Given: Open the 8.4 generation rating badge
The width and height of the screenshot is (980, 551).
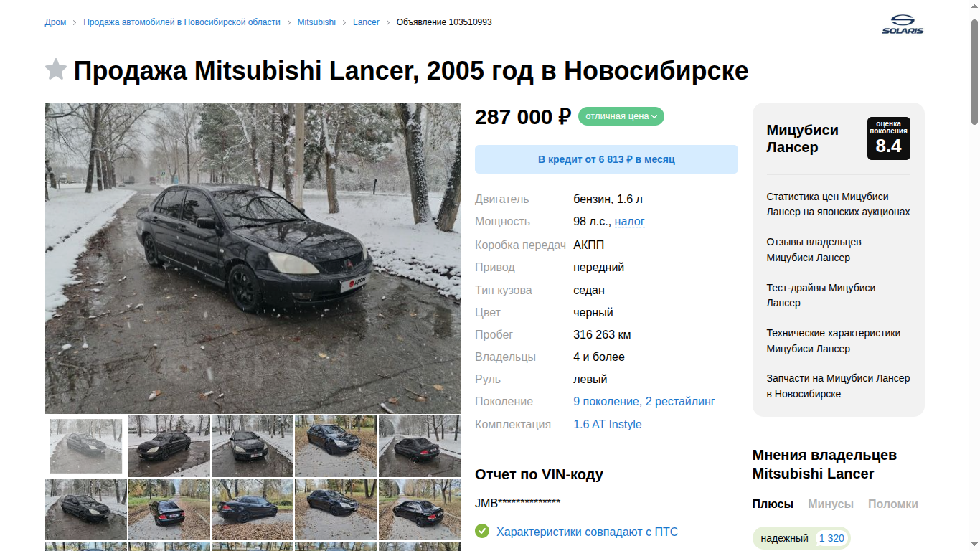Looking at the screenshot, I should pyautogui.click(x=888, y=138).
